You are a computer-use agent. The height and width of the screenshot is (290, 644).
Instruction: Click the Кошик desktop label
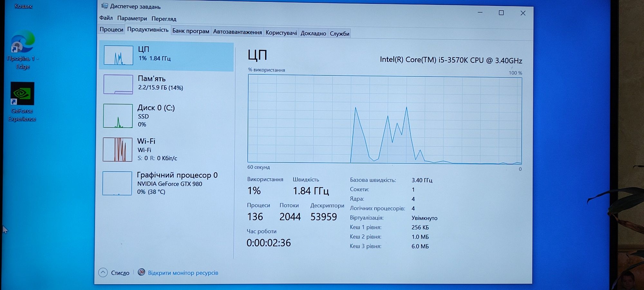click(24, 6)
